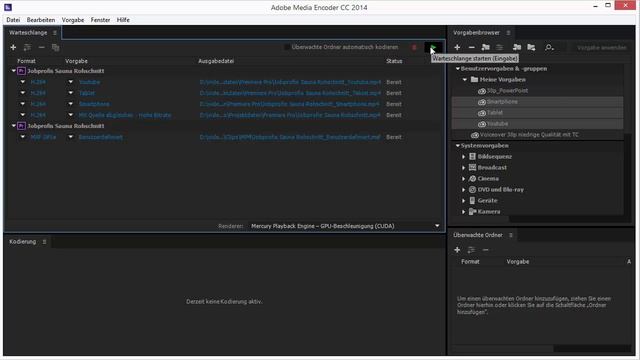Screen dimensions: 640x360
Task: Click the output path ending Smartphone.mp4
Action: pos(289,104)
